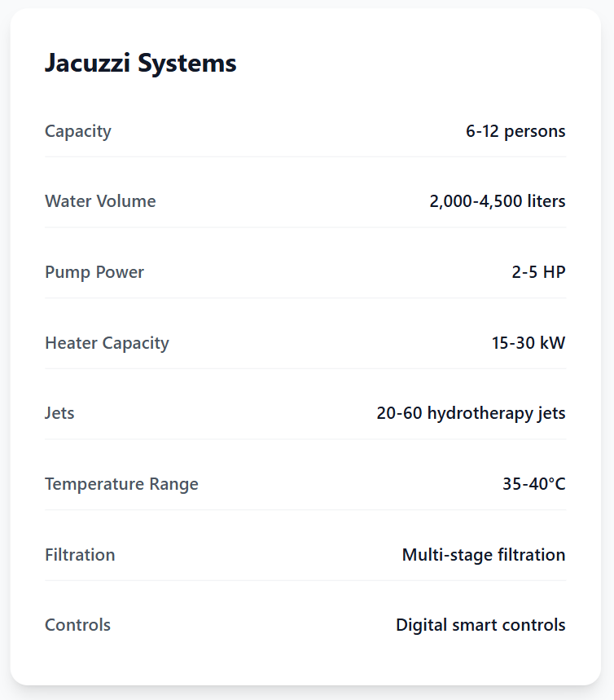614x700 pixels.
Task: Click the 2,000-4,500 liters value
Action: click(x=498, y=201)
